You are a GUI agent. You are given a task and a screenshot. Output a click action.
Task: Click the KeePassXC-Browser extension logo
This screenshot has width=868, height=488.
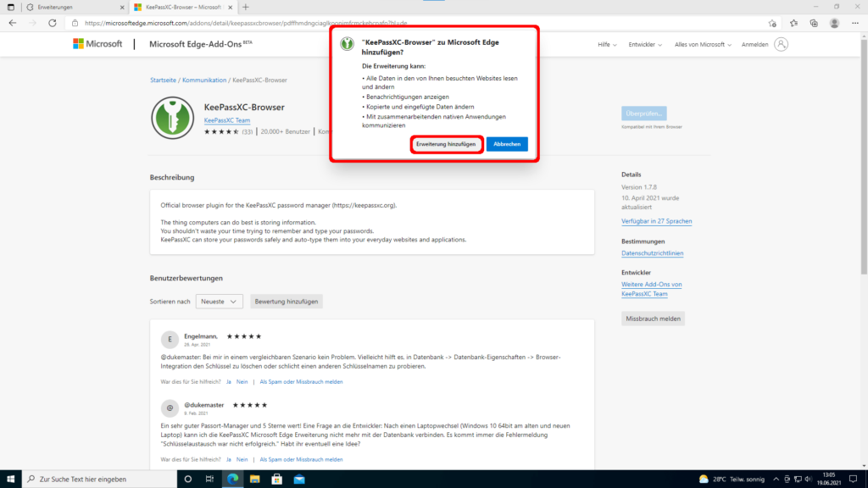(x=173, y=118)
